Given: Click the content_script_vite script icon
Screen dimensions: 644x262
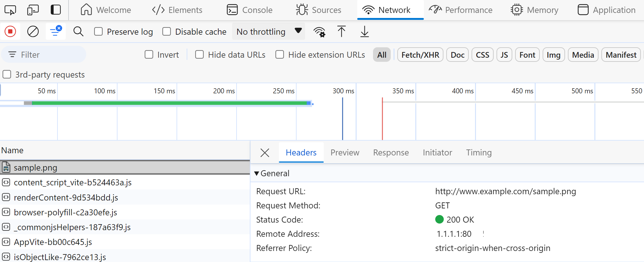Looking at the screenshot, I should click(6, 182).
